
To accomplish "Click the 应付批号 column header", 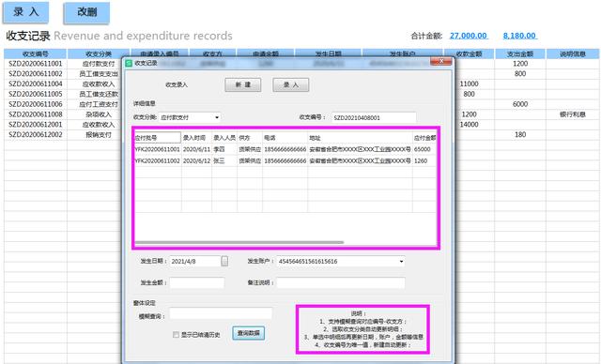I will 157,137.
